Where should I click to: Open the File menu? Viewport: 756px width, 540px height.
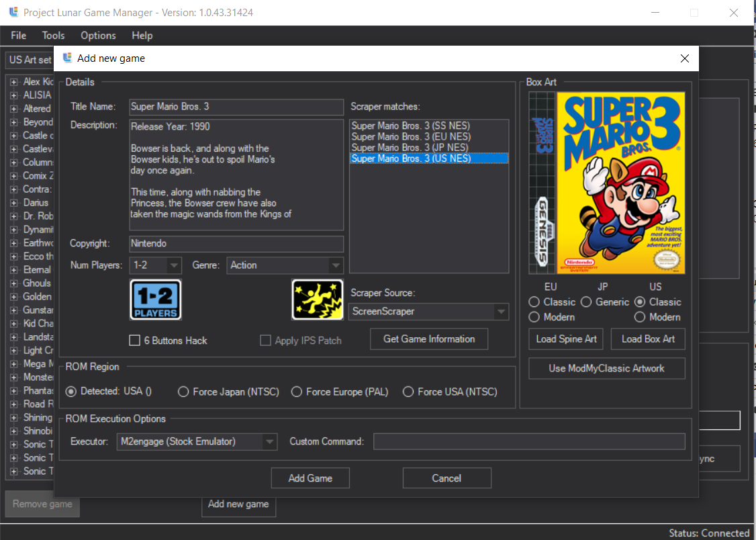pos(18,36)
